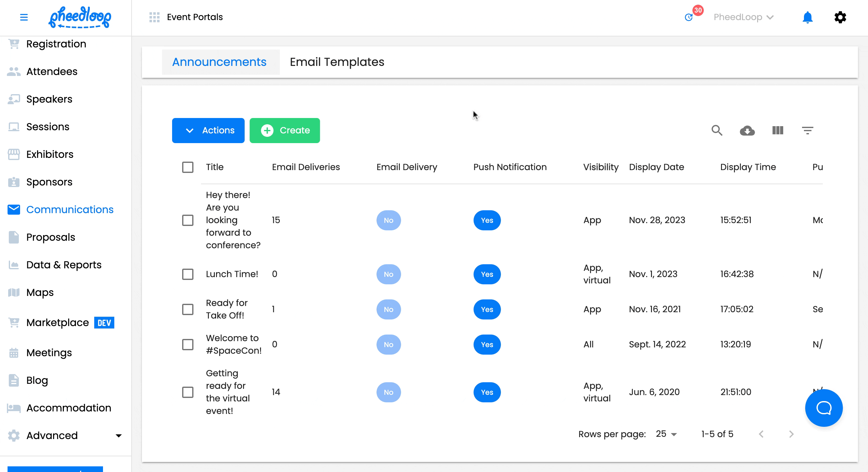The height and width of the screenshot is (472, 868).
Task: Open search for announcements
Action: click(x=717, y=131)
